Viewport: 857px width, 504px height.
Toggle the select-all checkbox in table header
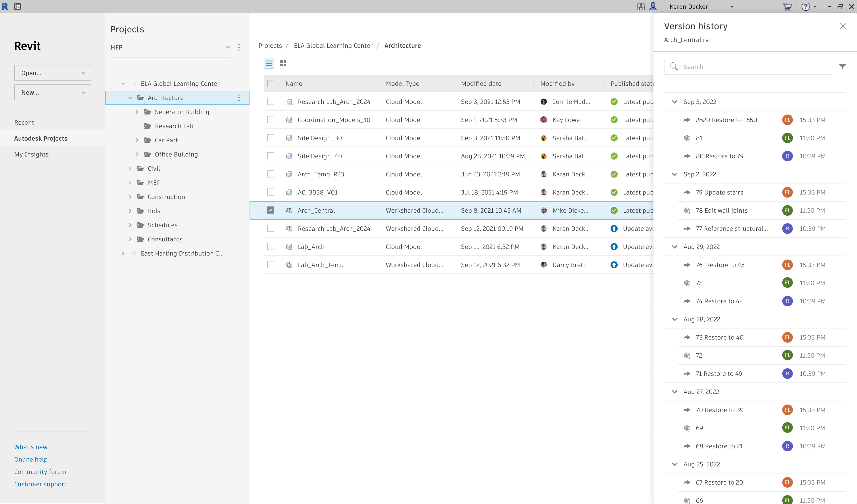click(271, 84)
